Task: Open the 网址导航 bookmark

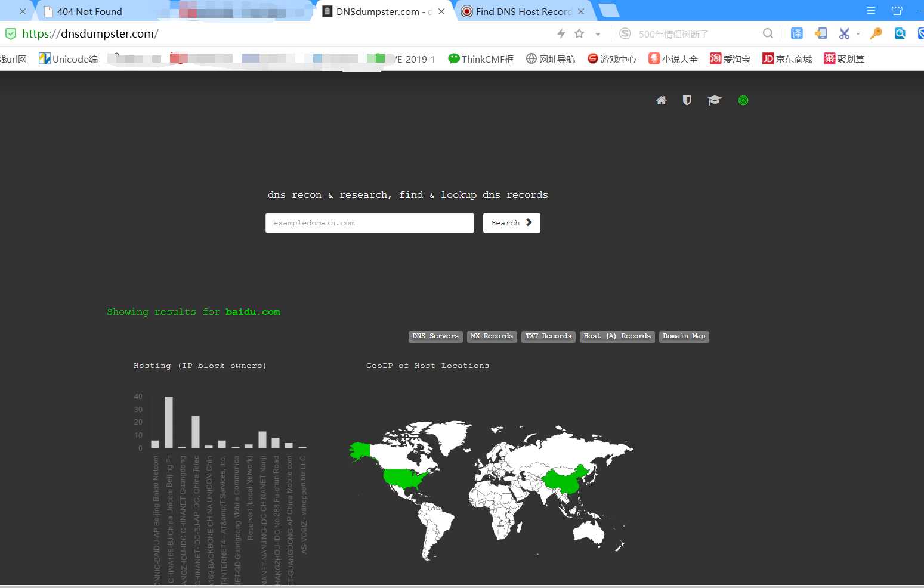Action: [x=551, y=58]
